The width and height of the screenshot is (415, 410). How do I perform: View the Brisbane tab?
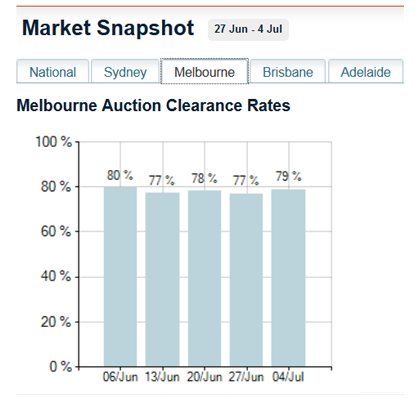288,72
